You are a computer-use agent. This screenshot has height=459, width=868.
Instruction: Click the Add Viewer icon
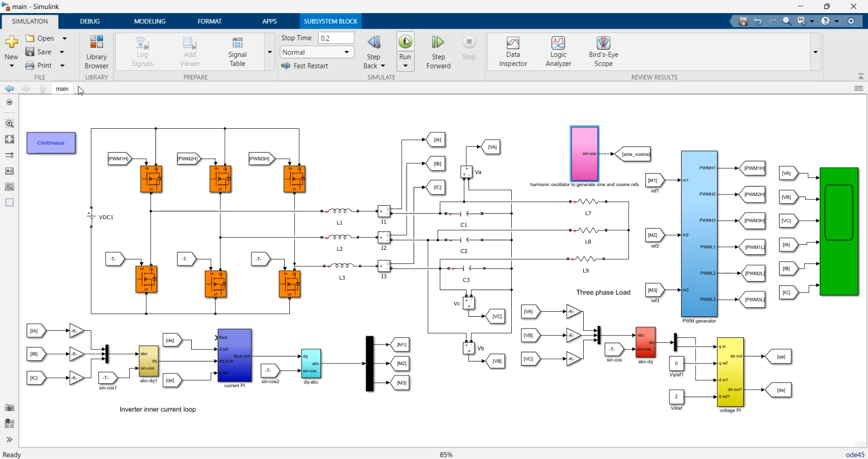pyautogui.click(x=190, y=43)
